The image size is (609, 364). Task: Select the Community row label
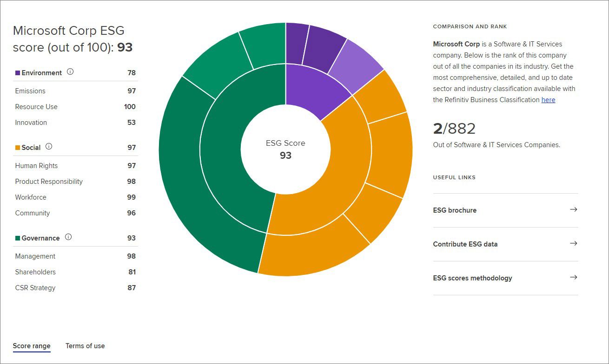(33, 213)
